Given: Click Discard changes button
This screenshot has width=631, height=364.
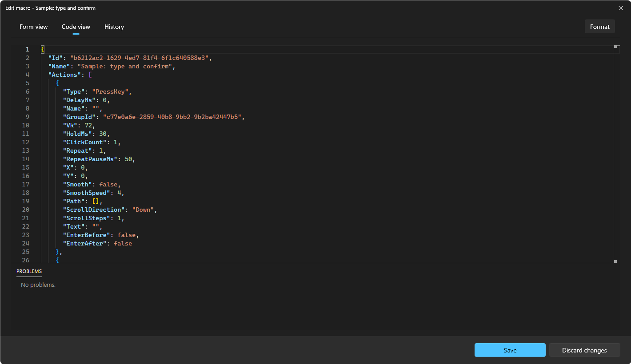Looking at the screenshot, I should click(584, 350).
